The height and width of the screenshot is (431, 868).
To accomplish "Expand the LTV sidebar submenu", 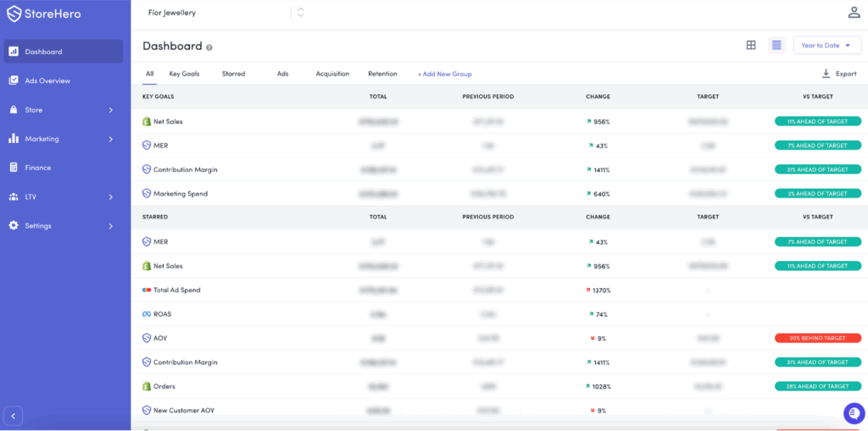I will click(x=110, y=196).
